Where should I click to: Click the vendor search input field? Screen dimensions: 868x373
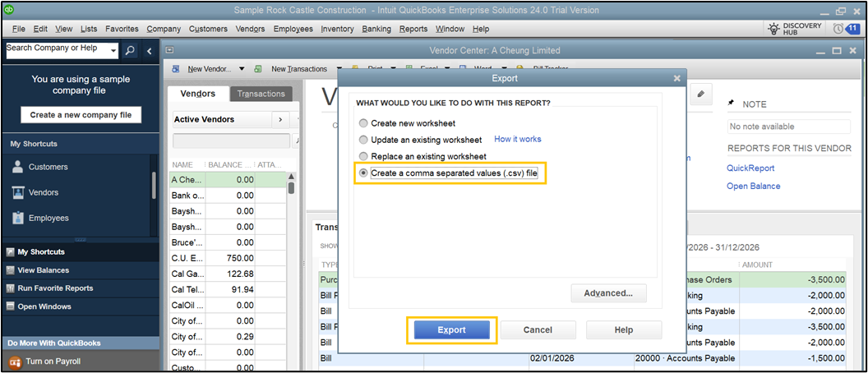click(232, 141)
